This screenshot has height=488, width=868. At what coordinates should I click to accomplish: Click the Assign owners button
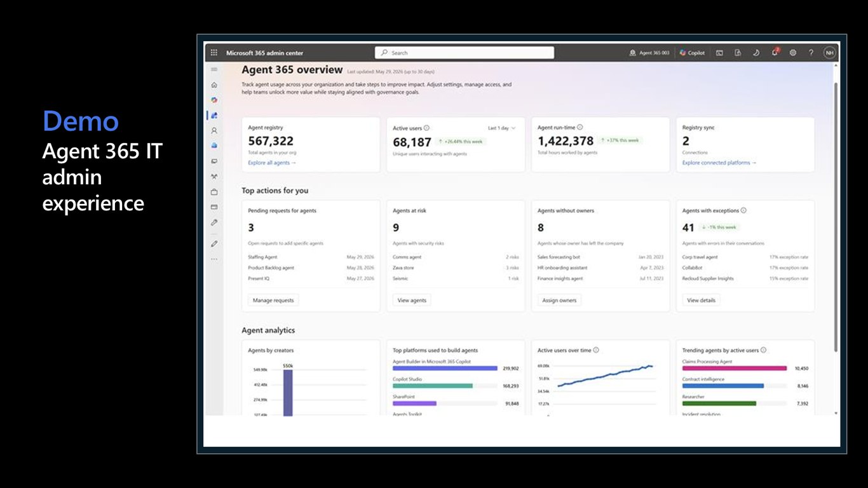tap(559, 300)
